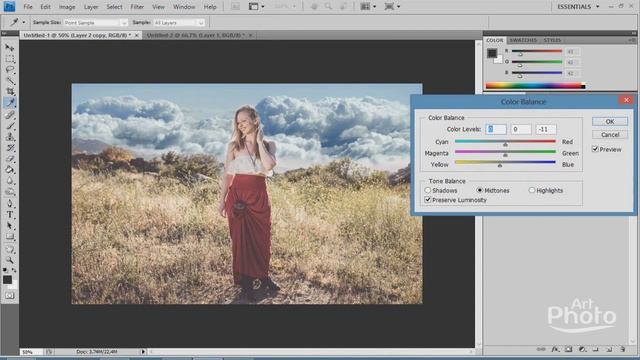Select the Move tool
Image resolution: width=640 pixels, height=360 pixels.
click(10, 48)
